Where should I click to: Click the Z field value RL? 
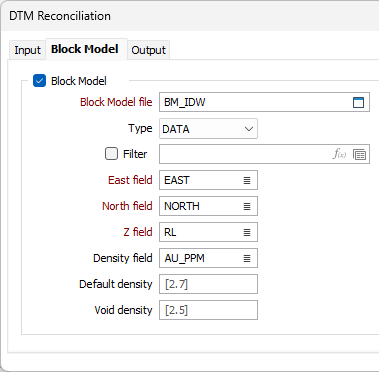[170, 232]
